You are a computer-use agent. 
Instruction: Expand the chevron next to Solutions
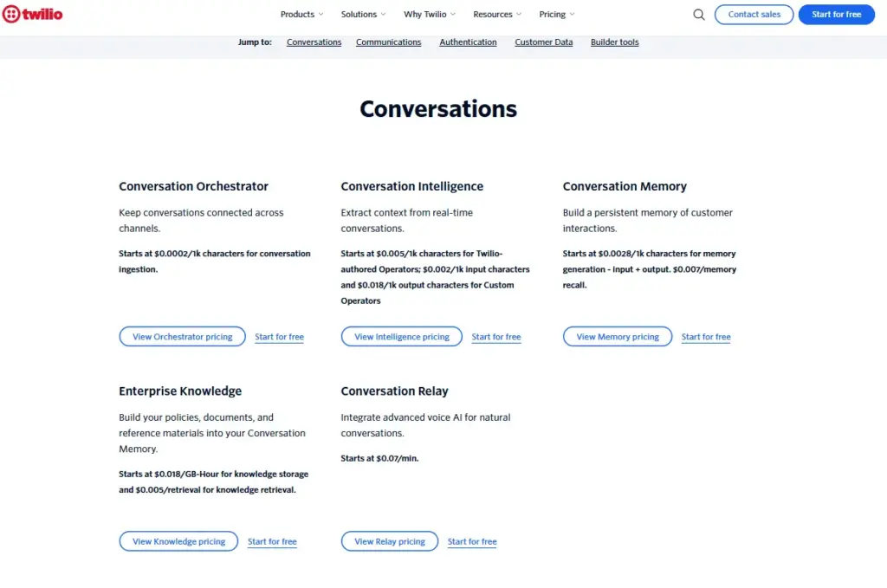[383, 15]
